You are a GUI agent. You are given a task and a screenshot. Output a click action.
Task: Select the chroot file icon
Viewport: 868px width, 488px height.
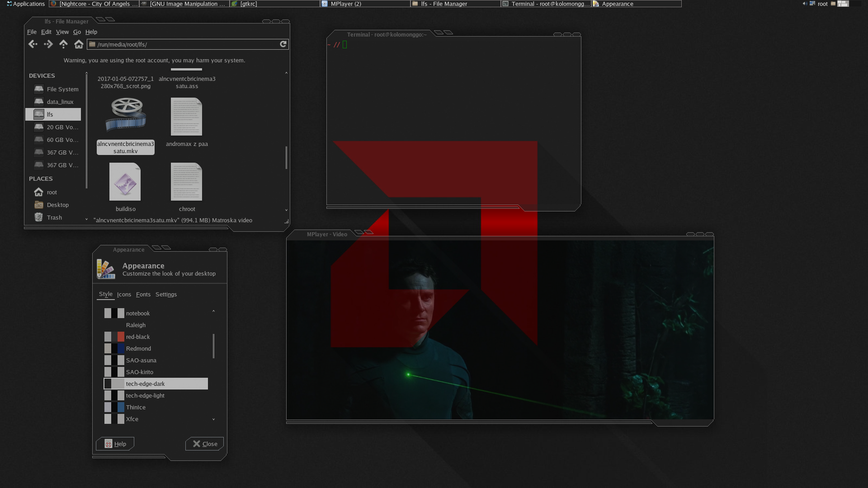(x=186, y=182)
